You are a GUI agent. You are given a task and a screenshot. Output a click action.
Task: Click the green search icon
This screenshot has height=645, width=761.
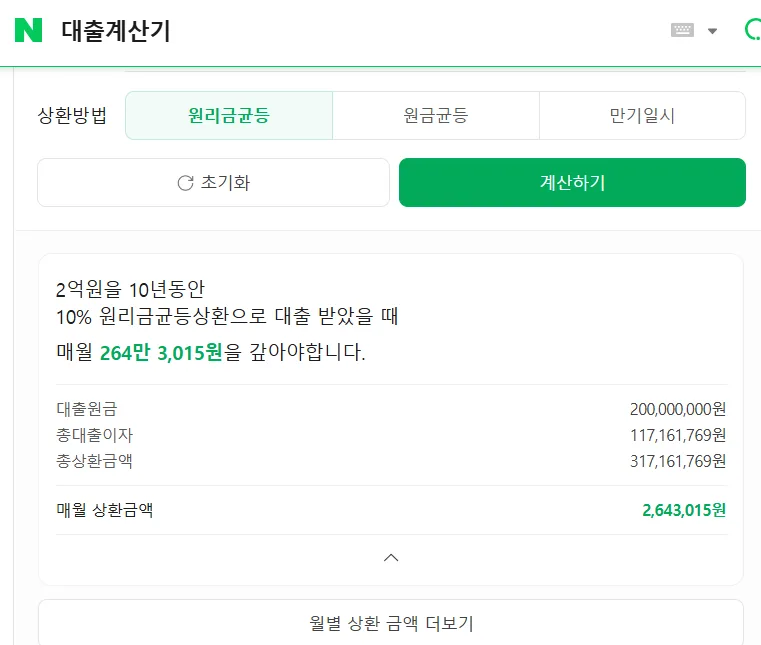pyautogui.click(x=753, y=29)
